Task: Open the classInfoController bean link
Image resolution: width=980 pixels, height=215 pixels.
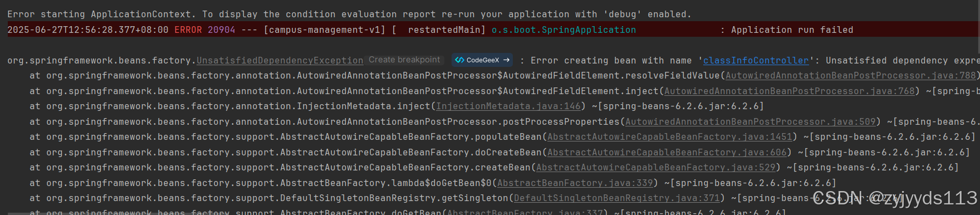Action: point(756,61)
